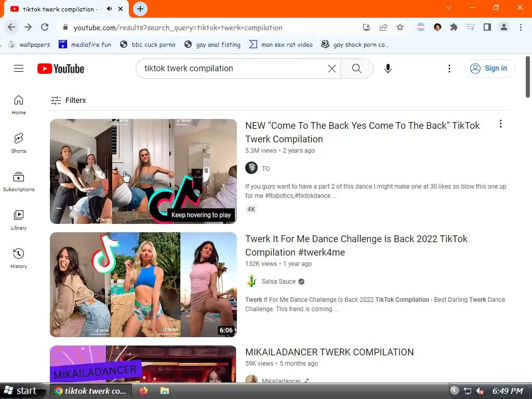Open the 'wallpapers' bookmark

tap(29, 45)
